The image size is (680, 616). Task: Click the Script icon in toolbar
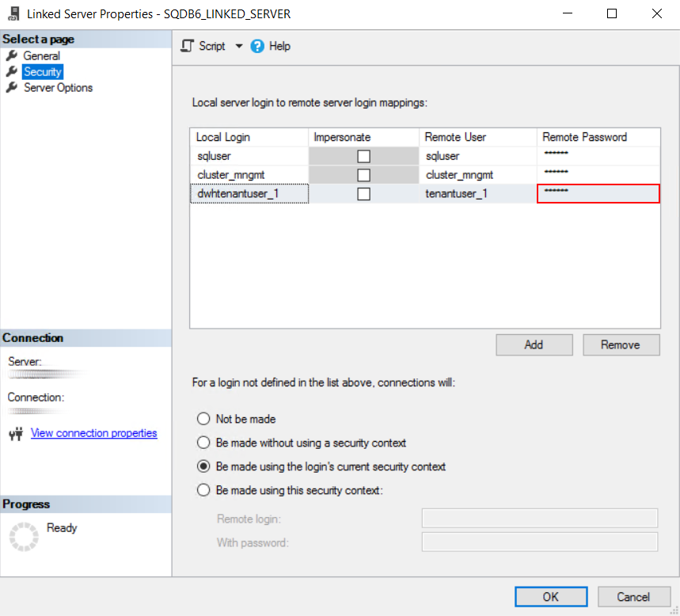pos(187,46)
